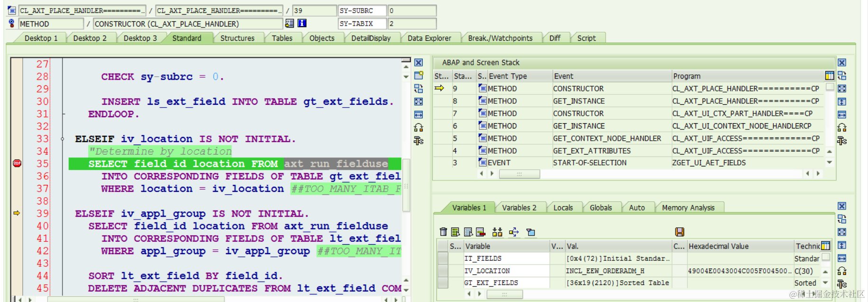Screen dimensions: 868x302
Task: Click the swap tool icon beside Variables panel
Action: 842,219
